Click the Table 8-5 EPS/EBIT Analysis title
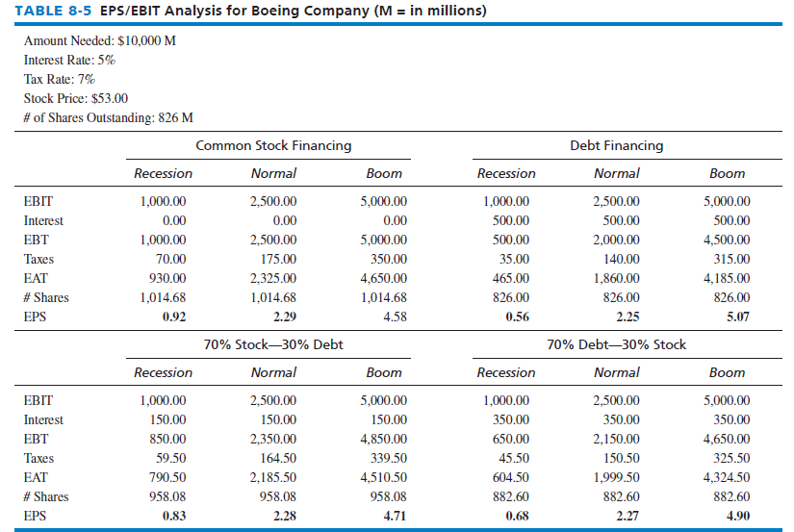 248,12
